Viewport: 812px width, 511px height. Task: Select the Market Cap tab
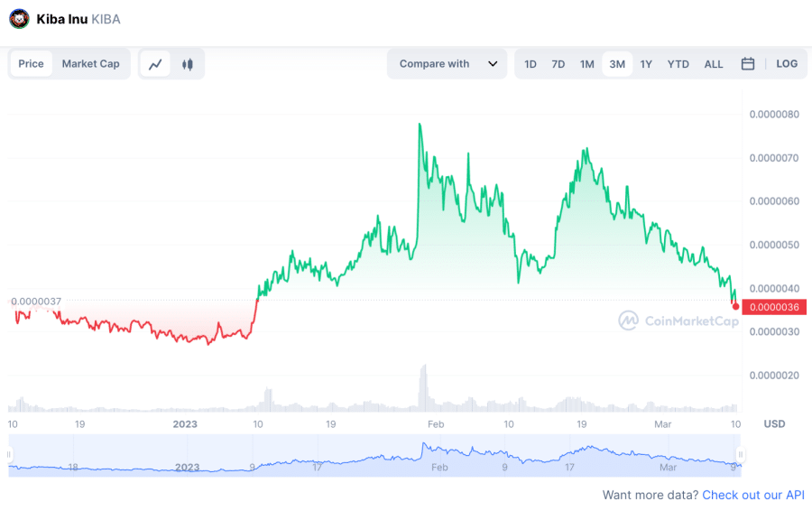click(x=90, y=64)
